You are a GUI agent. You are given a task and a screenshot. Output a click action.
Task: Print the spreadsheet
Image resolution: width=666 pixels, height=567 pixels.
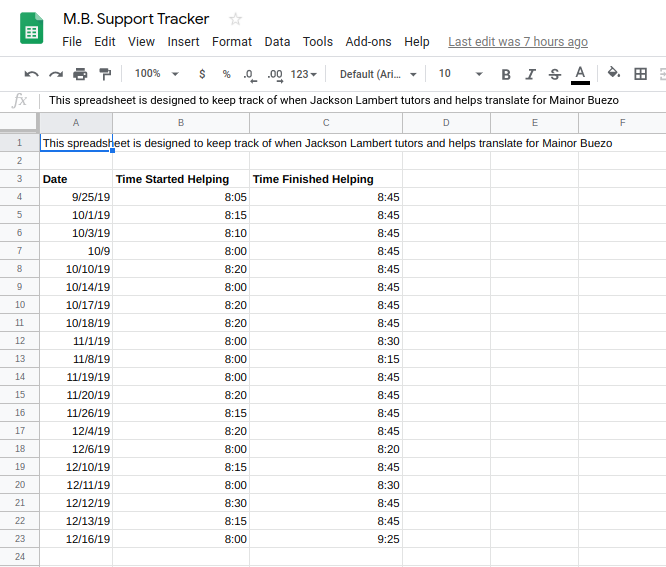[80, 74]
